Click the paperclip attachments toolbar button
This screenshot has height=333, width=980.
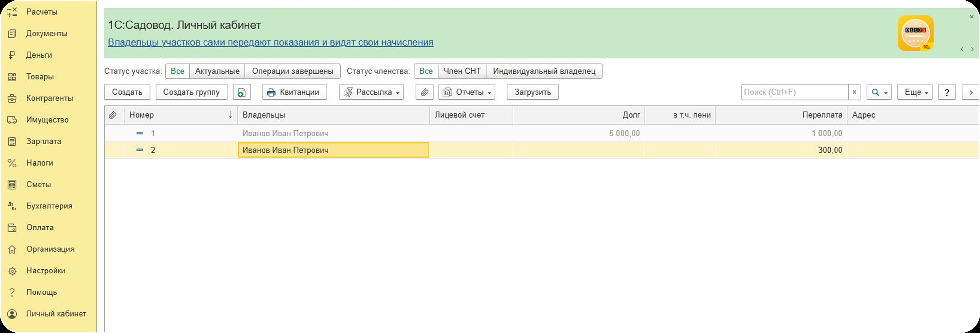[424, 92]
